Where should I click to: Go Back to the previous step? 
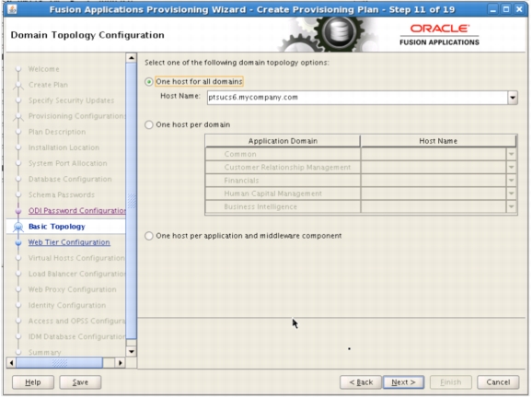click(x=361, y=382)
